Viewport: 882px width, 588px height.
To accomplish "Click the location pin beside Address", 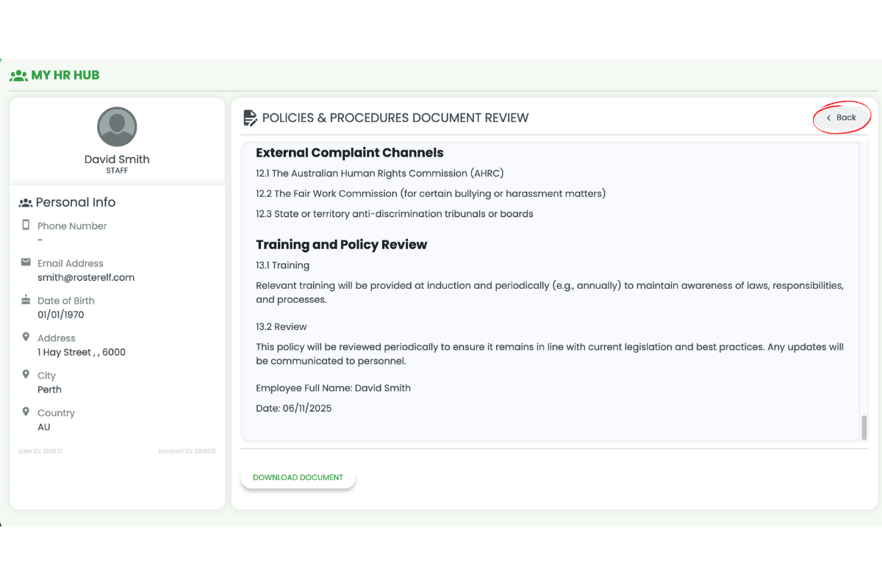I will (26, 338).
